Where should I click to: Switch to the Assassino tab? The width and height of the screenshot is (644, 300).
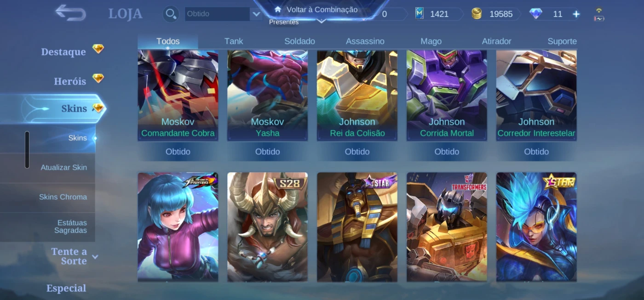[x=365, y=41]
